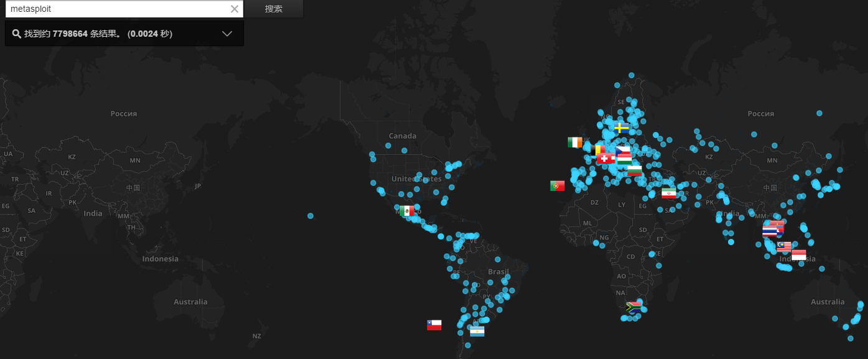
Task: Select the Thailand flag marker
Action: pos(770,231)
